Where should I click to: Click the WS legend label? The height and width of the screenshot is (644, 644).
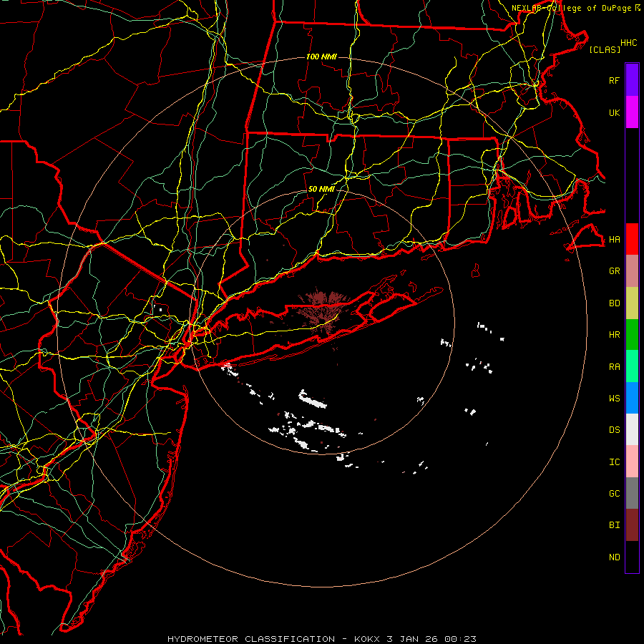(614, 398)
